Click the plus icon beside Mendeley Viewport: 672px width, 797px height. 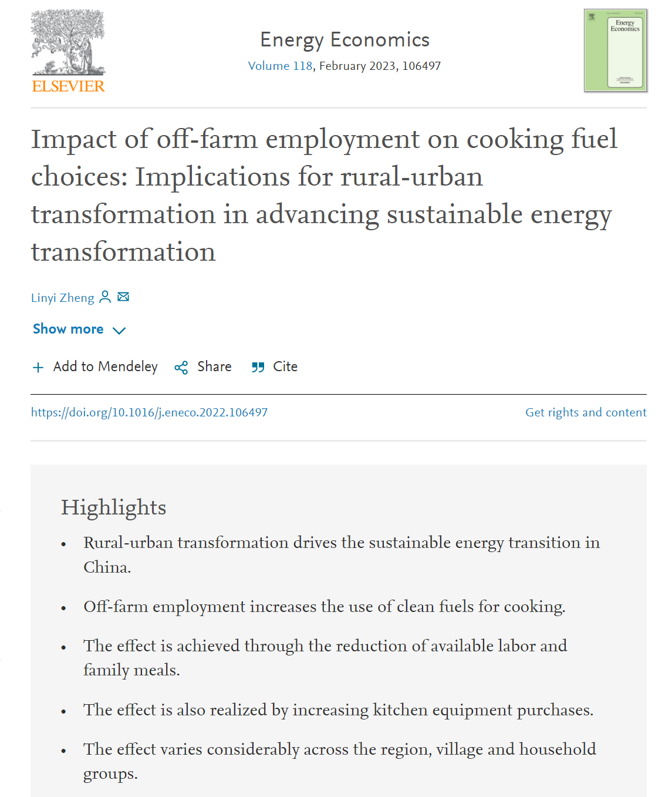click(38, 368)
